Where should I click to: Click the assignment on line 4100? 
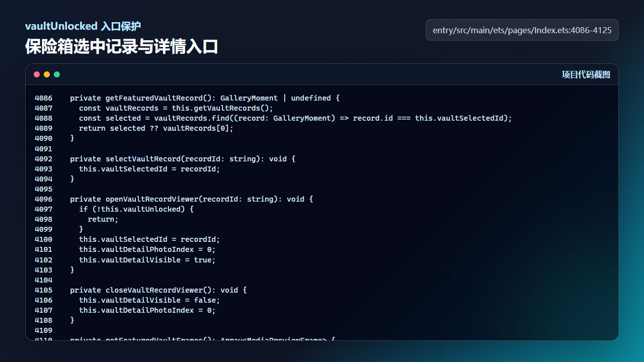click(149, 239)
